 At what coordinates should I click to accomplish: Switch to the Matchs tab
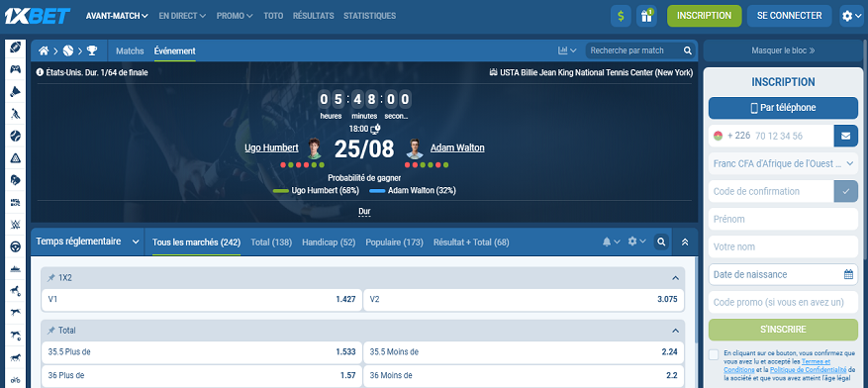(x=130, y=50)
